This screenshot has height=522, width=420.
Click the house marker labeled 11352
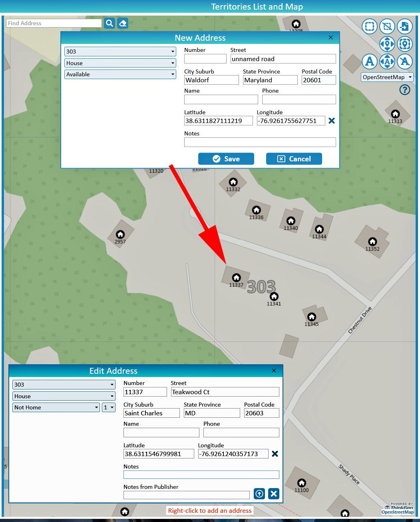click(x=372, y=242)
